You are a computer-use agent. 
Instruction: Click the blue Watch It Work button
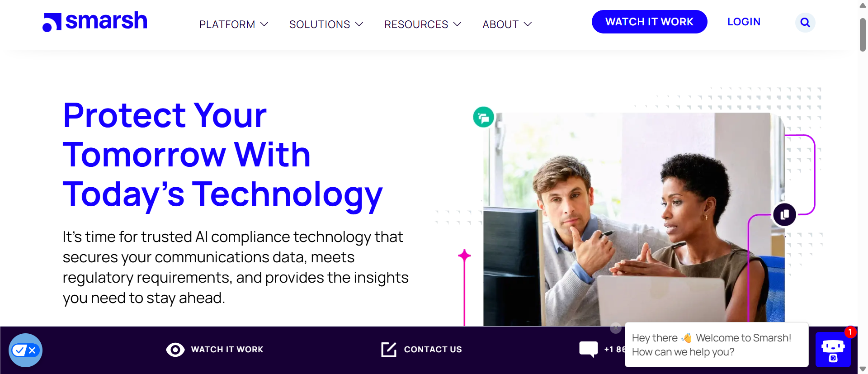click(649, 22)
